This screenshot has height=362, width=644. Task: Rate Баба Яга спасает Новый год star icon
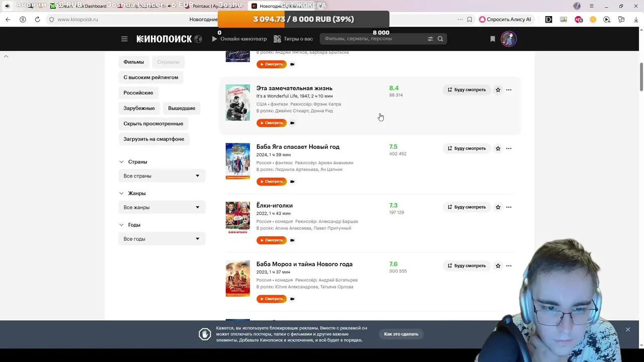coord(498,148)
